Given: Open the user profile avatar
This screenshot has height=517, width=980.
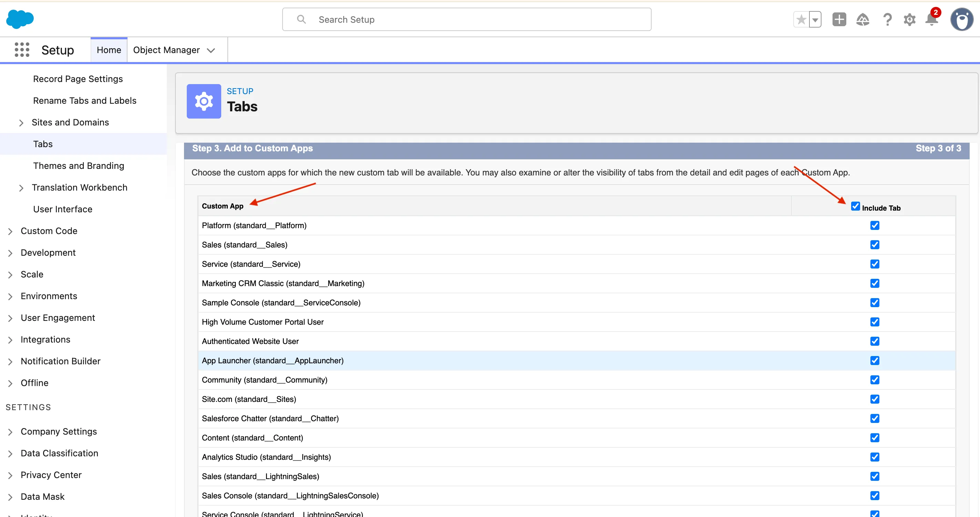Looking at the screenshot, I should point(961,19).
